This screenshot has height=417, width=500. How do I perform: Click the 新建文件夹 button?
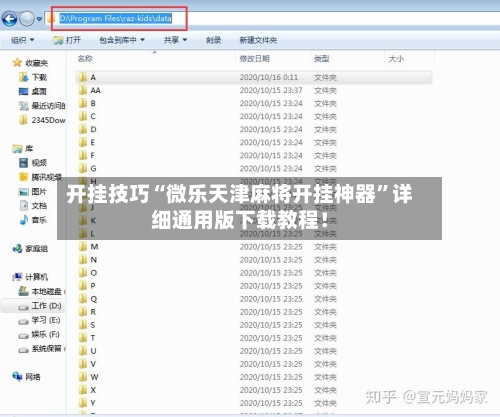tap(258, 40)
